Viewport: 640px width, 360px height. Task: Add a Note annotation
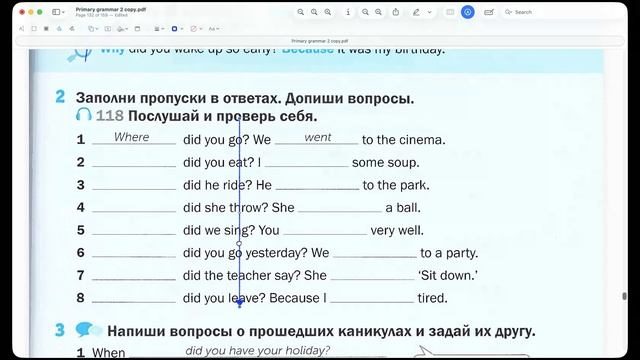tap(138, 29)
